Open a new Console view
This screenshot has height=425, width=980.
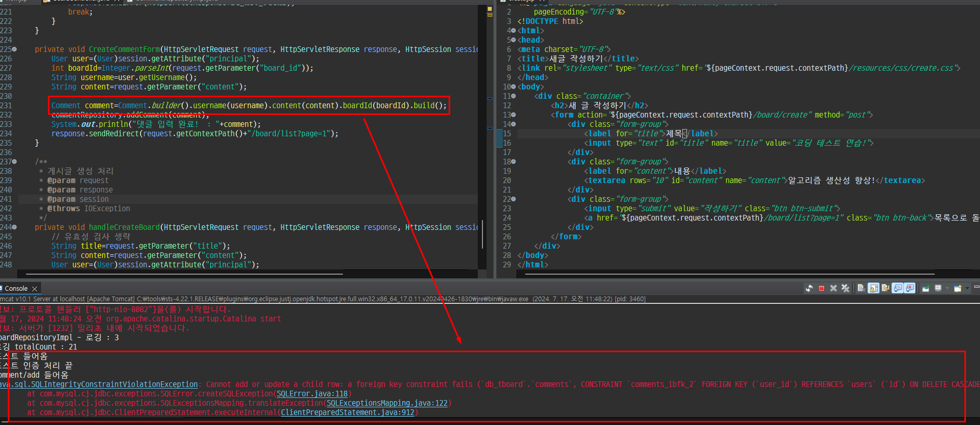(958, 288)
